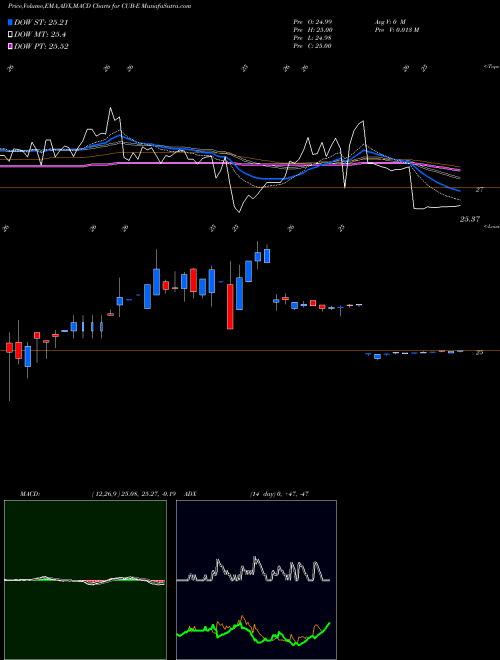Click the MACD (12,26,9) values text

(136, 494)
